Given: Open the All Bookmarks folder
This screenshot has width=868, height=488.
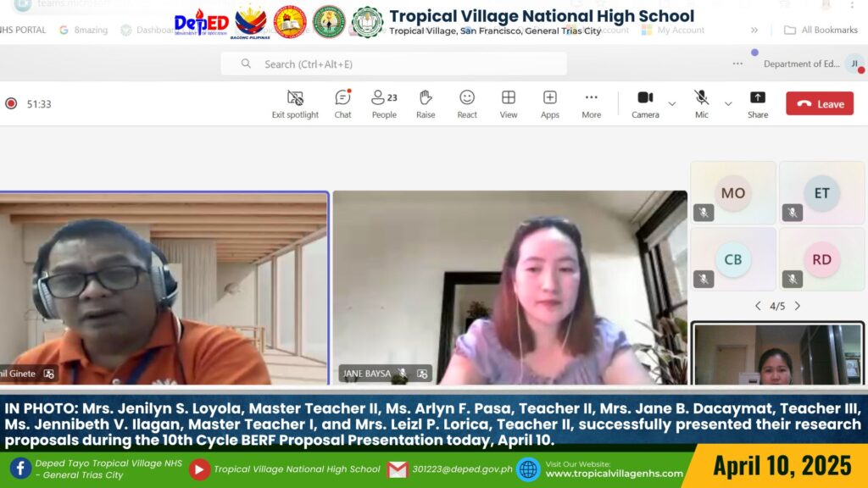Looking at the screenshot, I should [821, 30].
